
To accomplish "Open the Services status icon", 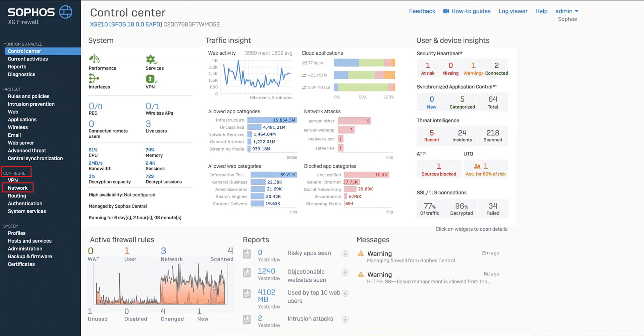I will [151, 60].
